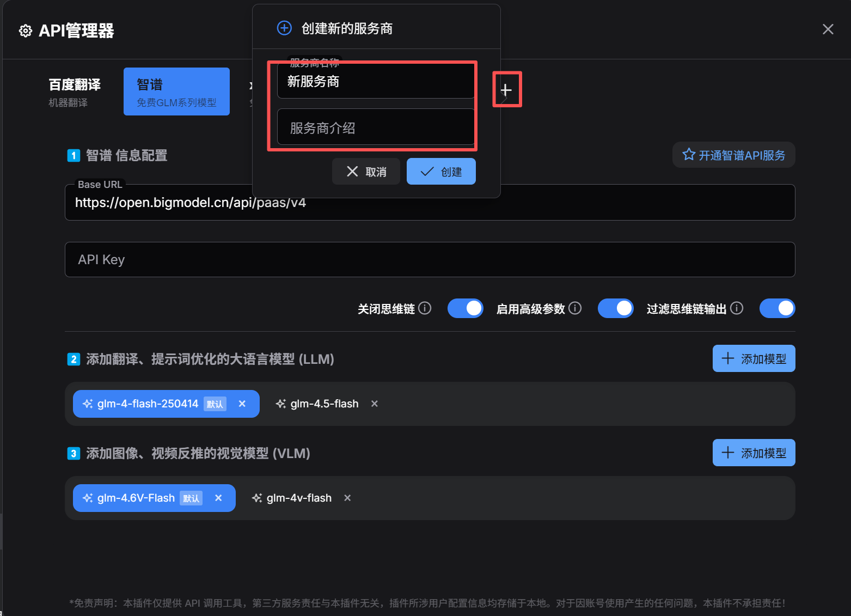Click 添加模型 for LLM section
Screen dimensions: 851x616
click(x=754, y=358)
